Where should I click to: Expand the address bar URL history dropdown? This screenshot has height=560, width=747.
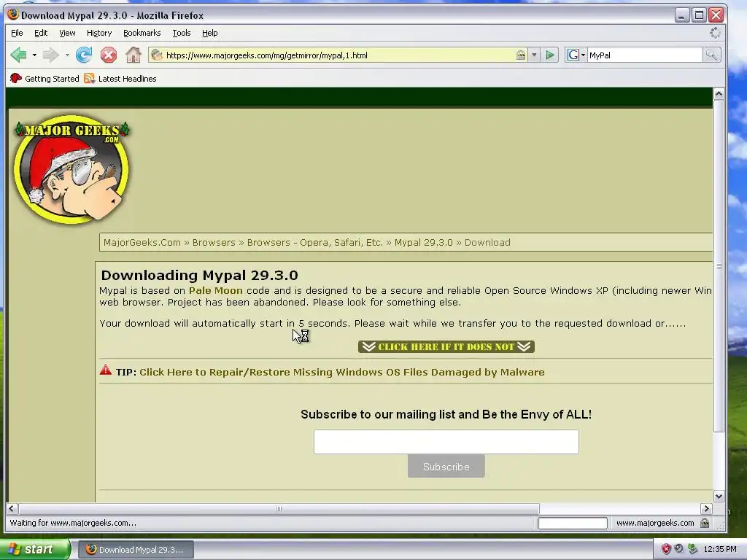534,55
